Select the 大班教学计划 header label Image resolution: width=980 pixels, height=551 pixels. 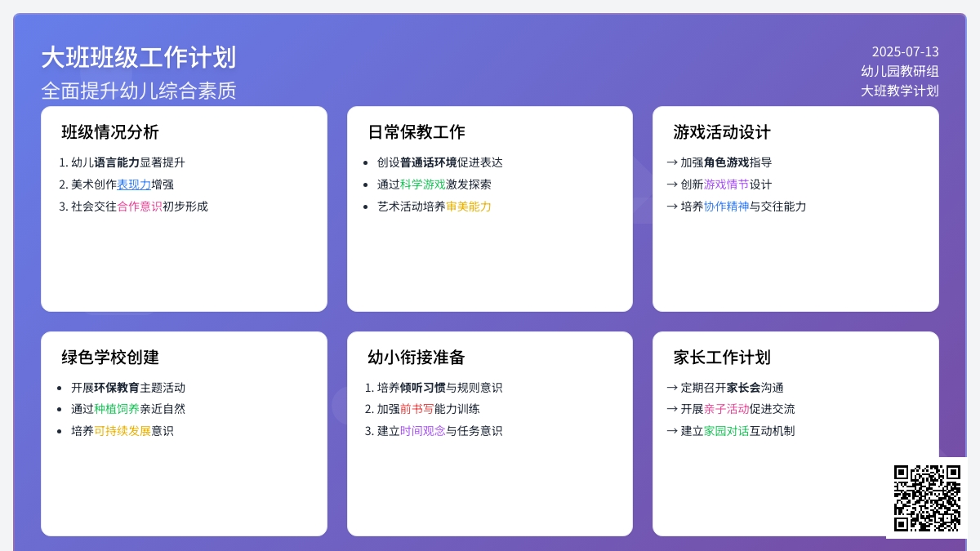point(900,90)
